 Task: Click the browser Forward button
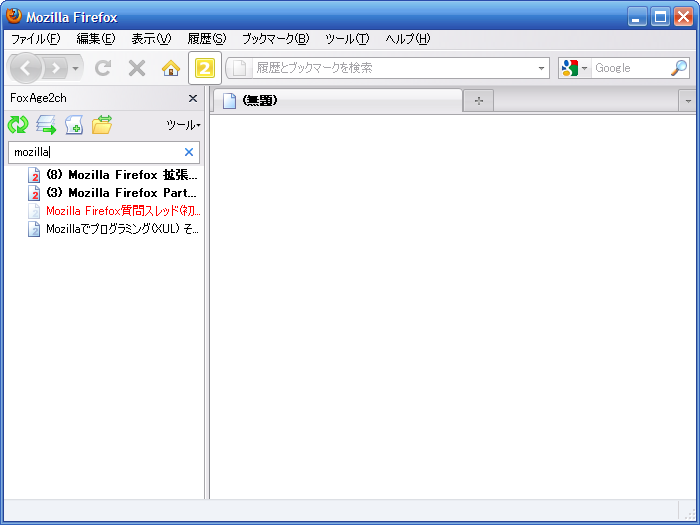click(x=55, y=68)
